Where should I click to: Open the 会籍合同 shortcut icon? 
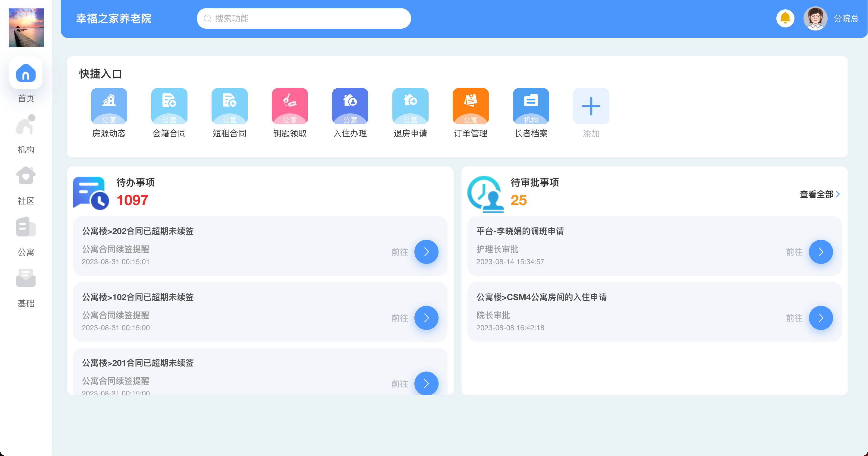(x=169, y=106)
